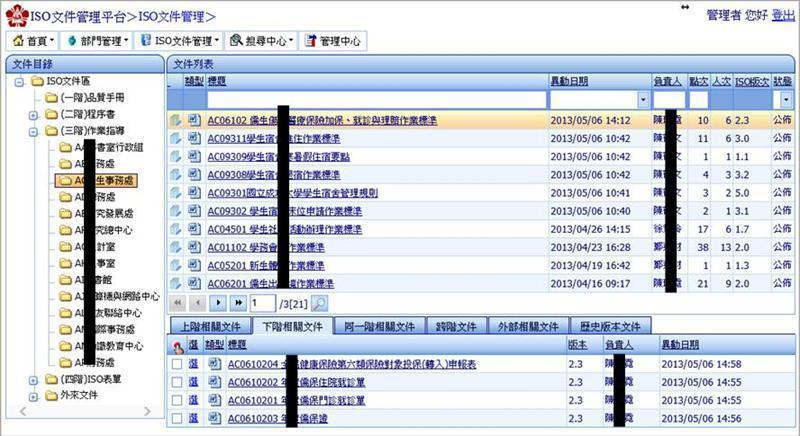Collapse the (三階)作業指導 folder
Viewport: 800px width, 436px height.
tap(34, 132)
